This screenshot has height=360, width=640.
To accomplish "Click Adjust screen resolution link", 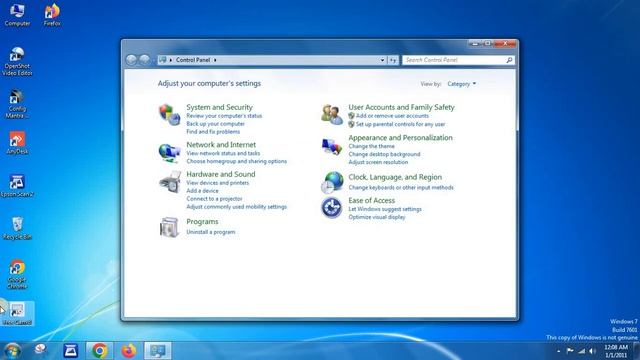I will 378,162.
